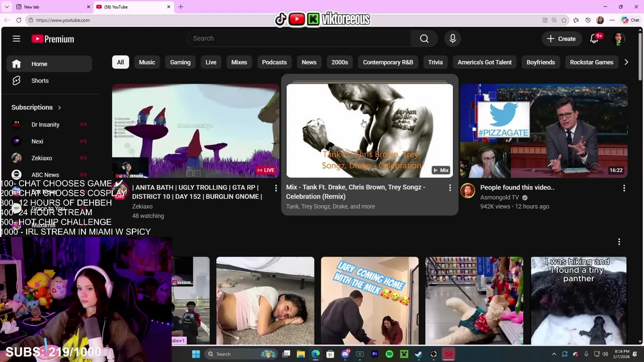644x362 pixels.
Task: Open ABC News subscription channel
Action: pos(49,174)
